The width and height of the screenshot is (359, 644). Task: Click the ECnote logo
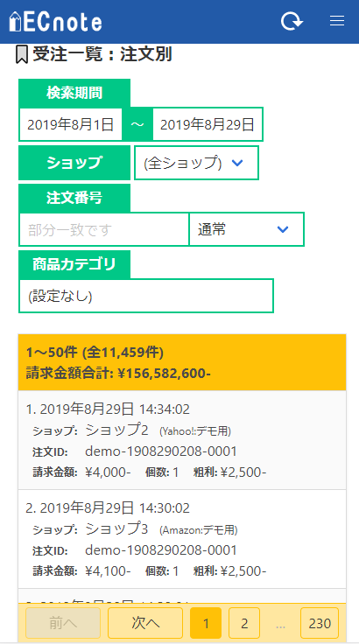click(x=55, y=22)
